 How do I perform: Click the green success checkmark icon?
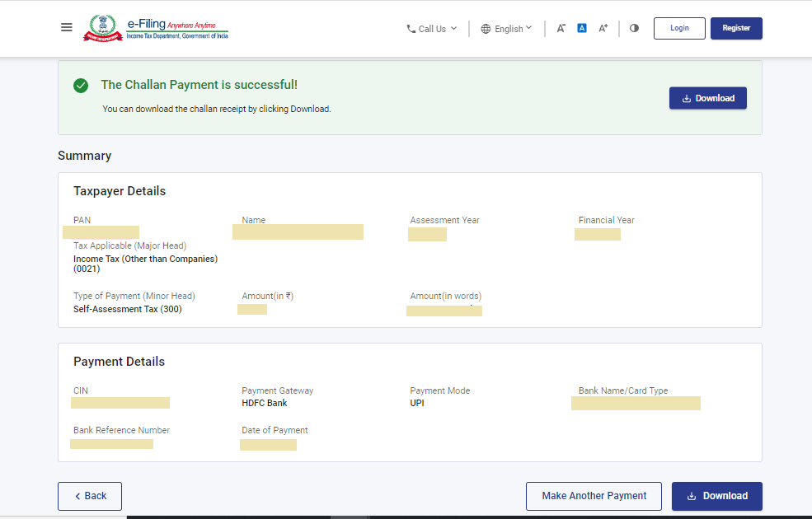pyautogui.click(x=81, y=85)
